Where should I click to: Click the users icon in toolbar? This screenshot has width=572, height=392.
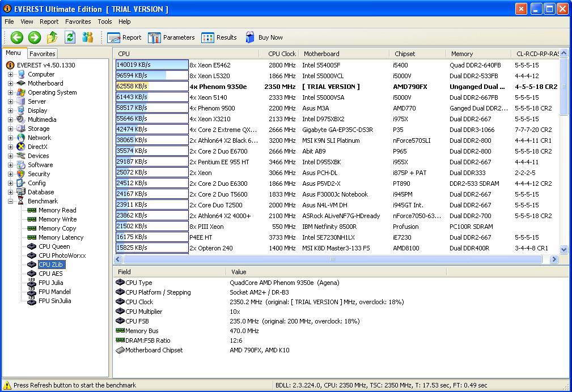coord(87,37)
